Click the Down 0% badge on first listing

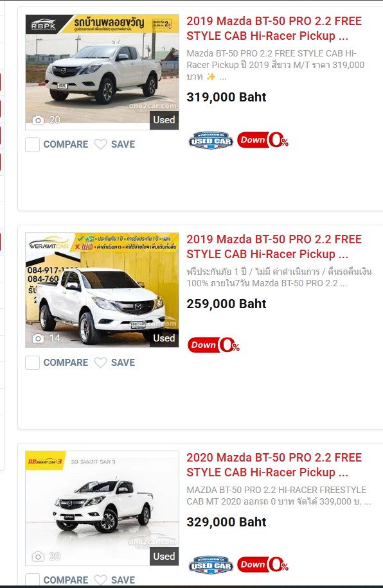tap(263, 140)
